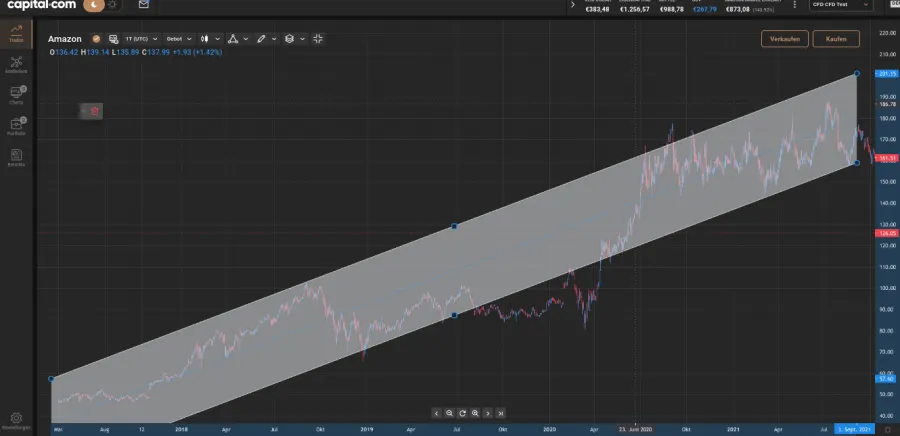Click the blue €267,79 profit value
This screenshot has width=900, height=436.
705,9
